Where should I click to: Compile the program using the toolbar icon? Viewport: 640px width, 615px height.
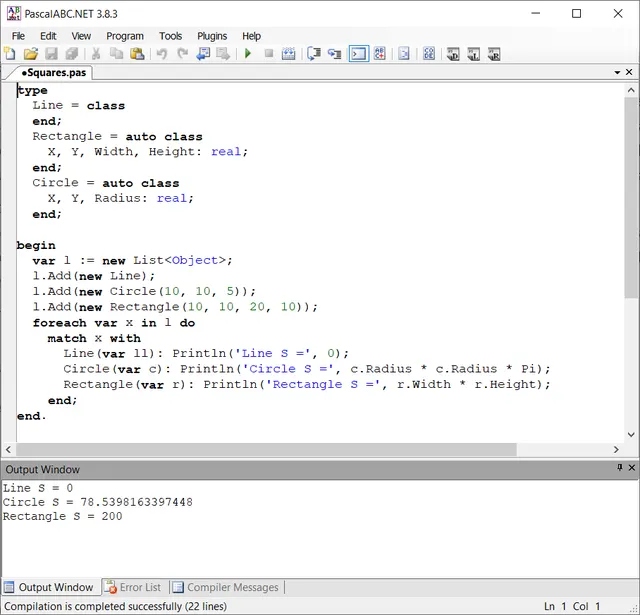pos(289,53)
